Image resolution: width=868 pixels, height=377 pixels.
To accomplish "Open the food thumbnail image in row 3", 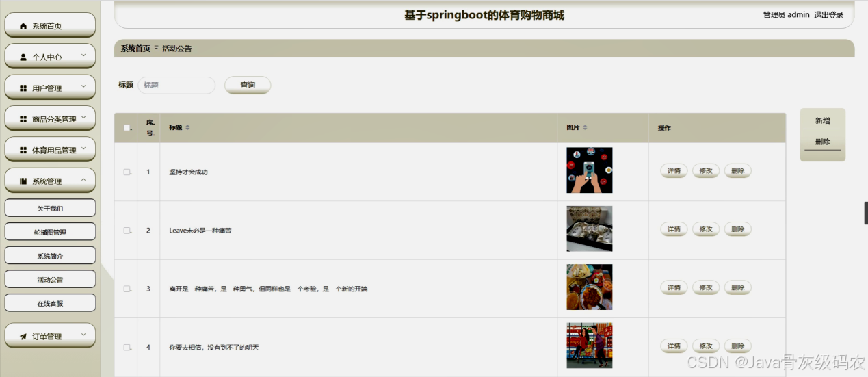I will tap(590, 287).
